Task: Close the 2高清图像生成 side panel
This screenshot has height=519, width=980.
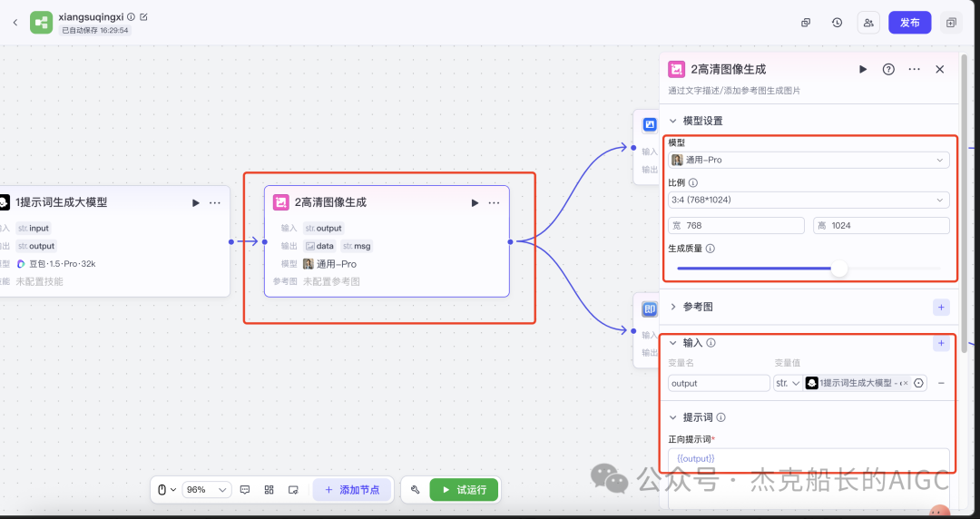Action: point(939,69)
